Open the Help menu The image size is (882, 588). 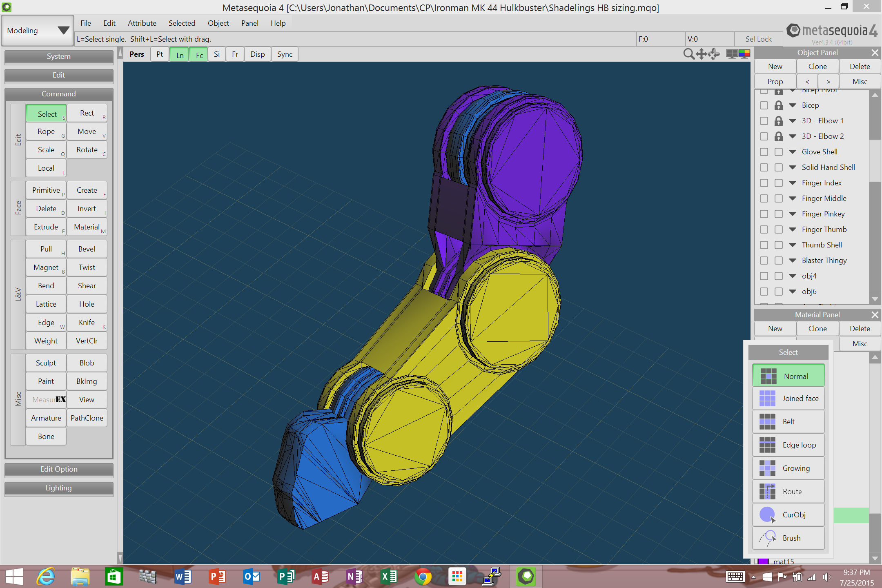278,23
